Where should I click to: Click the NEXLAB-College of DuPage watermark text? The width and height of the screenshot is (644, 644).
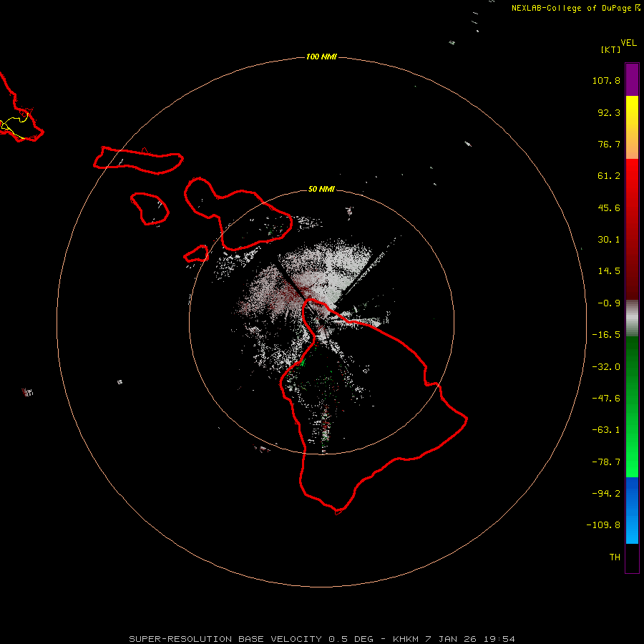point(575,8)
